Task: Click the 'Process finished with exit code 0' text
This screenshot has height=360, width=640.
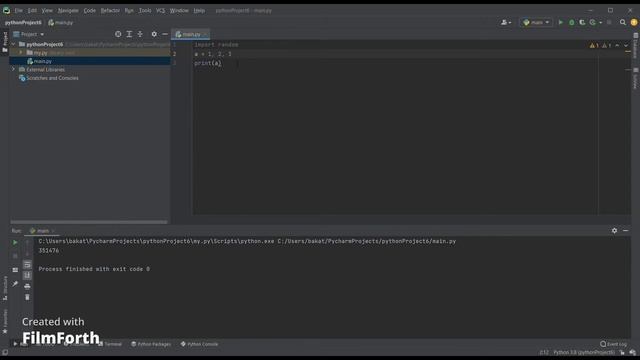Action: tap(94, 269)
